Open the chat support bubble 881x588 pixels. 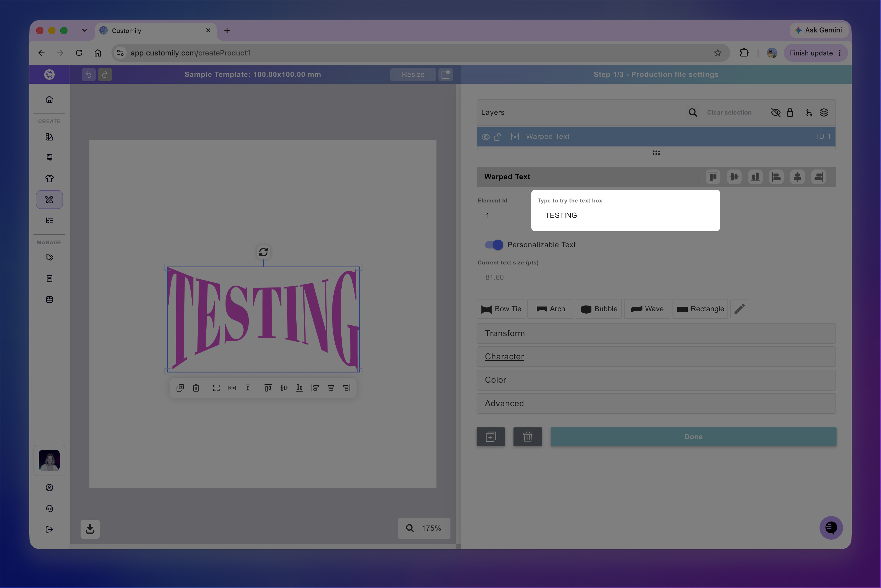click(x=831, y=528)
